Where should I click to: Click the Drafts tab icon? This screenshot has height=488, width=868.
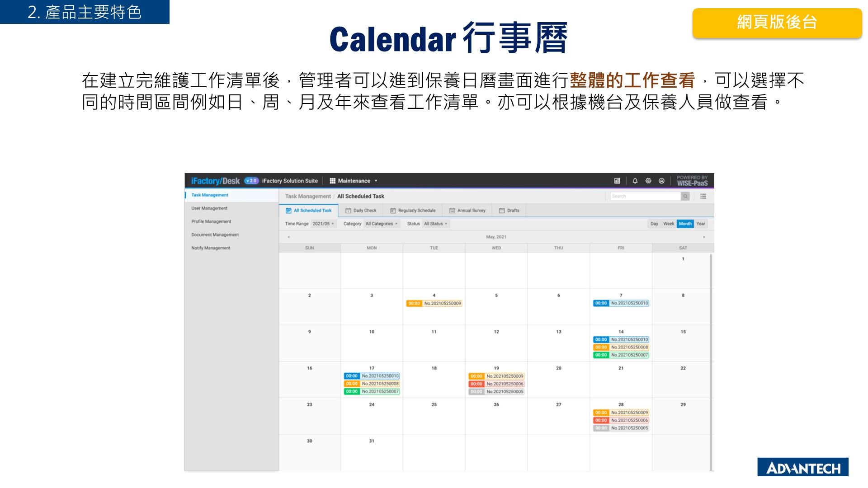[x=502, y=211]
